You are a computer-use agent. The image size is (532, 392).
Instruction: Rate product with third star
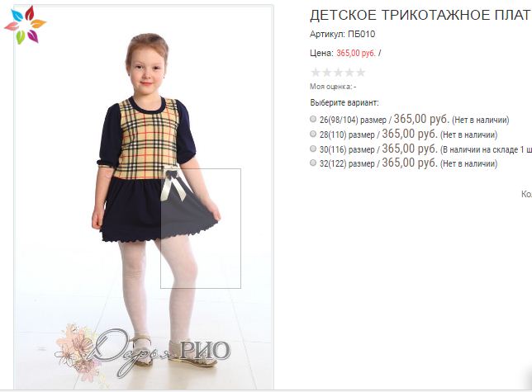coord(338,72)
